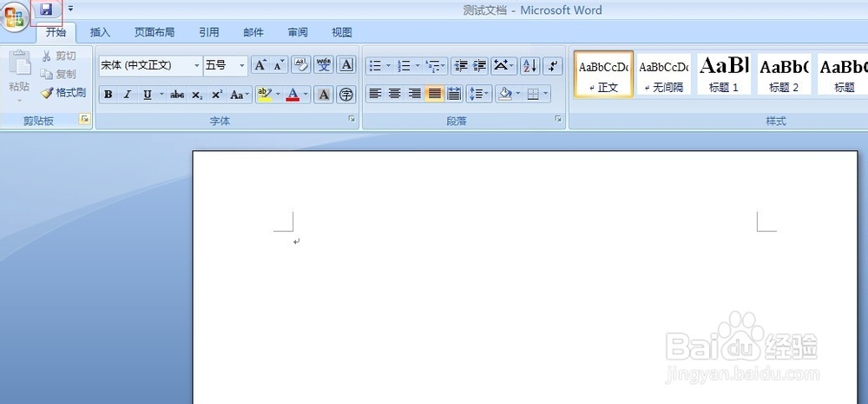Image resolution: width=868 pixels, height=404 pixels.
Task: Open the 插入 ribbon tab
Action: pos(100,33)
